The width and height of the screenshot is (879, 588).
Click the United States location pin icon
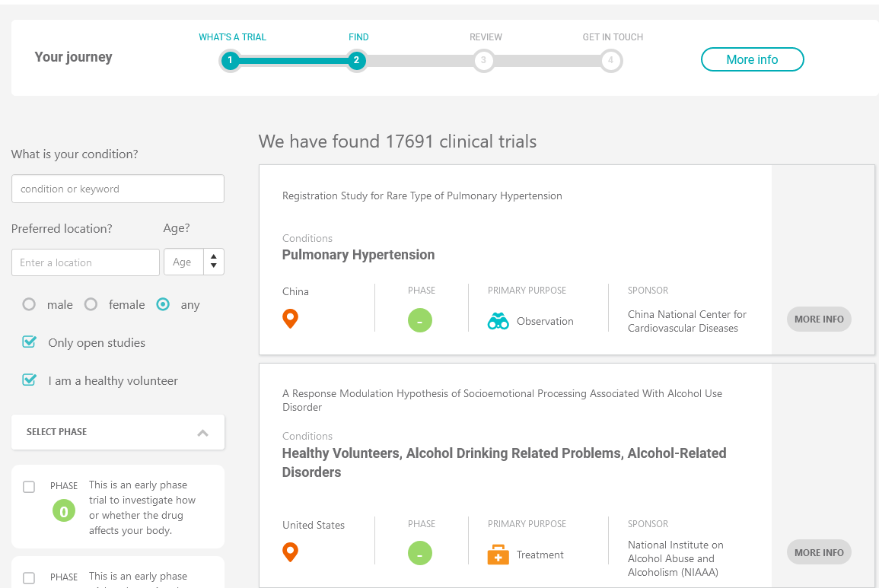tap(290, 552)
